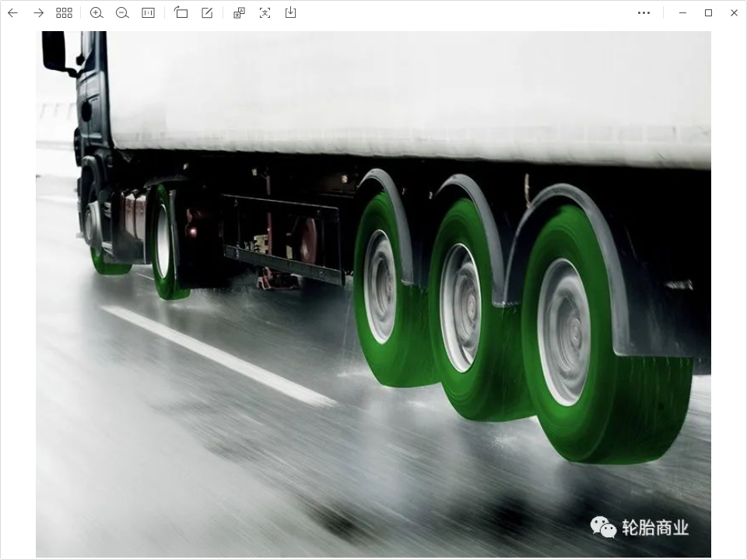Image resolution: width=747 pixels, height=560 pixels.
Task: Click the truck photo in the viewer
Action: [x=373, y=294]
